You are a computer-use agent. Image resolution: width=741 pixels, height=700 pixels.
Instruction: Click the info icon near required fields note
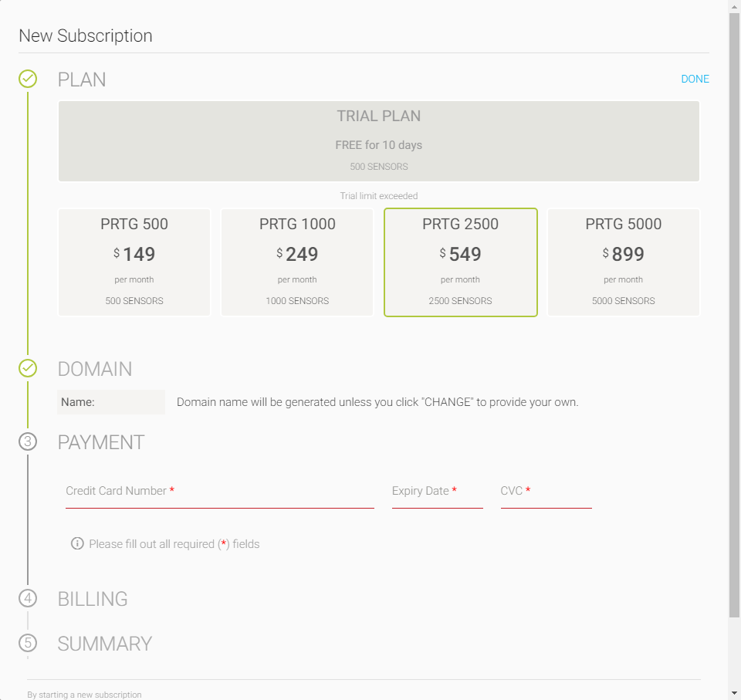coord(77,543)
